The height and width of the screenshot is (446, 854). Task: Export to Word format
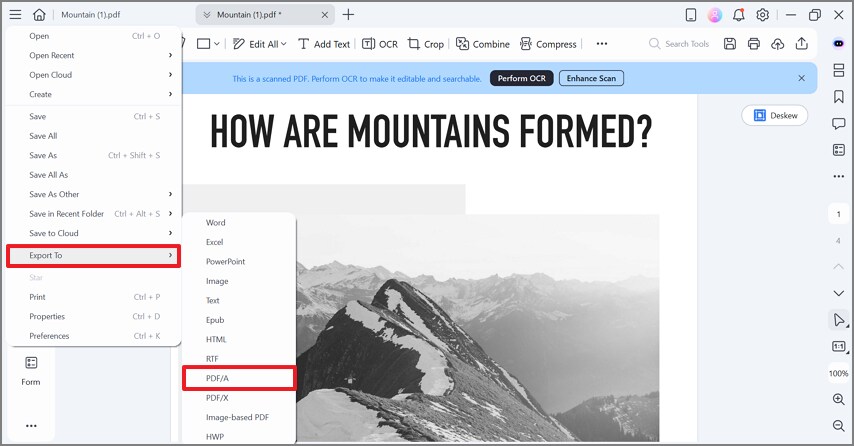click(x=239, y=223)
